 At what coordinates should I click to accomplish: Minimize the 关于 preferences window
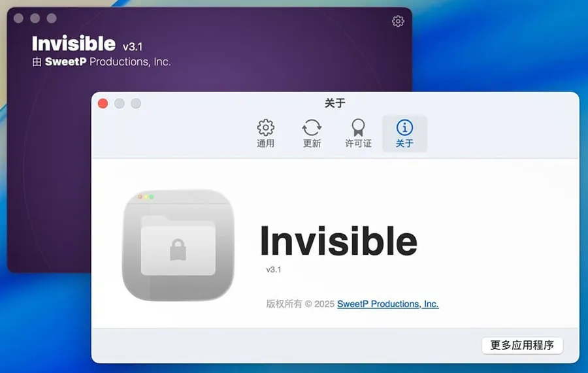point(120,103)
